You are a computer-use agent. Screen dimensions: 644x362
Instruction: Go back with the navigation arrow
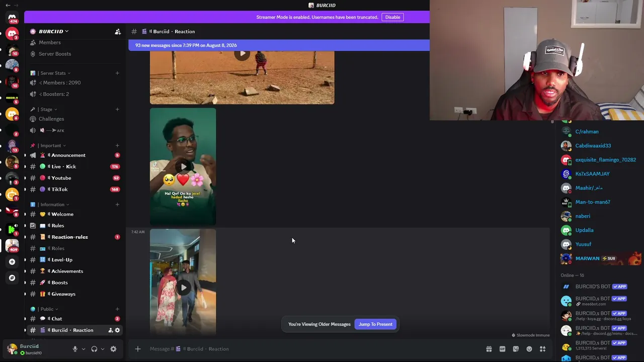point(8,5)
